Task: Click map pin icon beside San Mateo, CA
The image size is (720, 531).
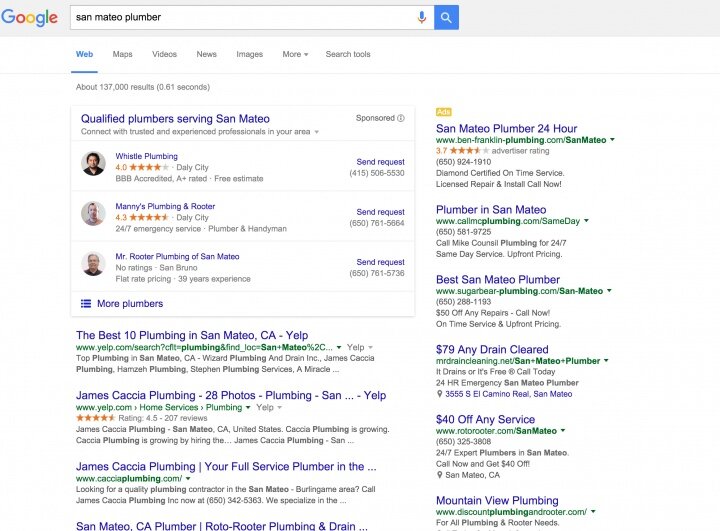Action: pyautogui.click(x=439, y=475)
